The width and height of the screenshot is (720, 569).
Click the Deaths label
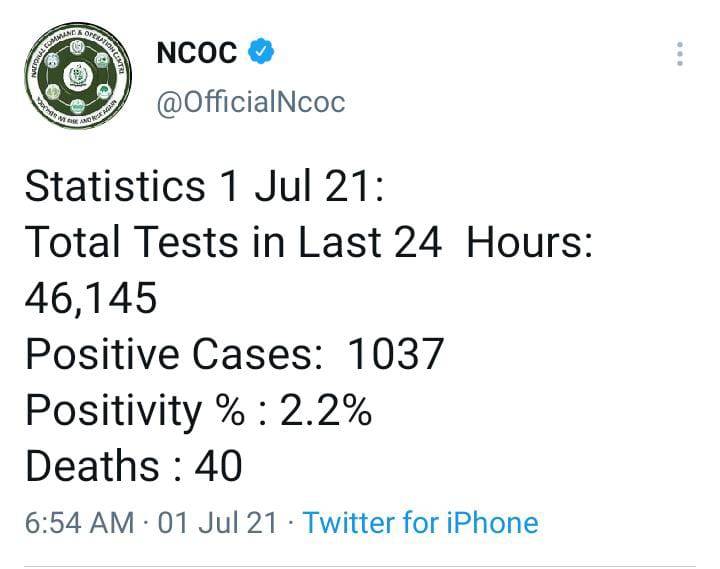coord(92,466)
